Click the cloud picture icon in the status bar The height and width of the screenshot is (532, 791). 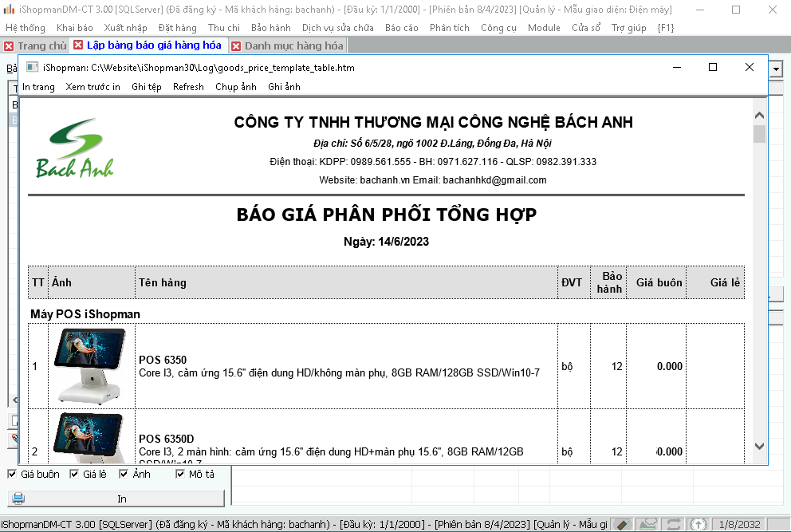[x=648, y=525]
